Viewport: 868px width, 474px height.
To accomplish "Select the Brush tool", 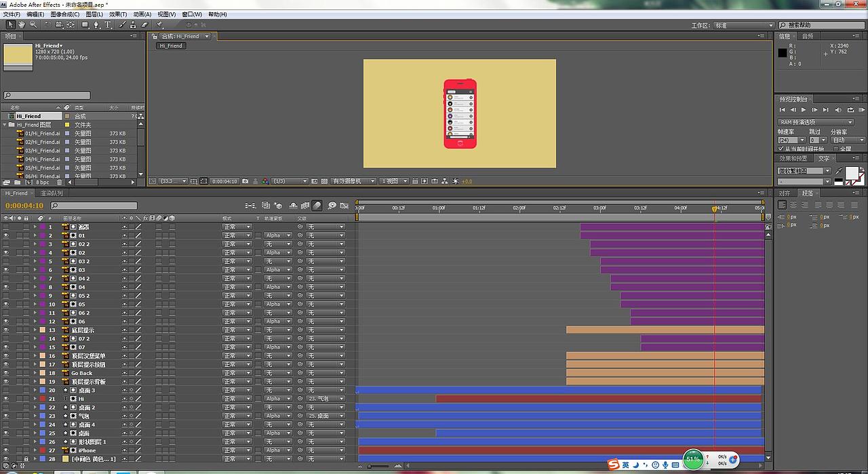I will [123, 24].
